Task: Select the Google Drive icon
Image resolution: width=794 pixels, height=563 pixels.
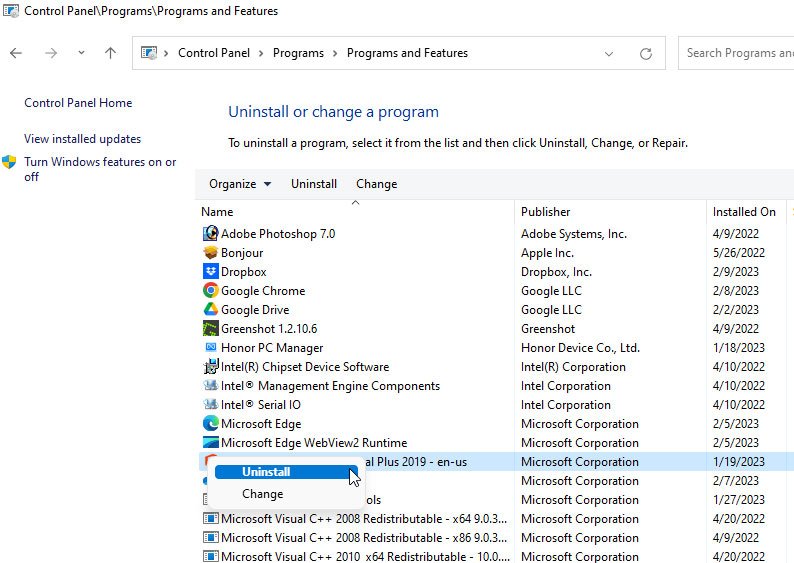Action: [x=210, y=310]
